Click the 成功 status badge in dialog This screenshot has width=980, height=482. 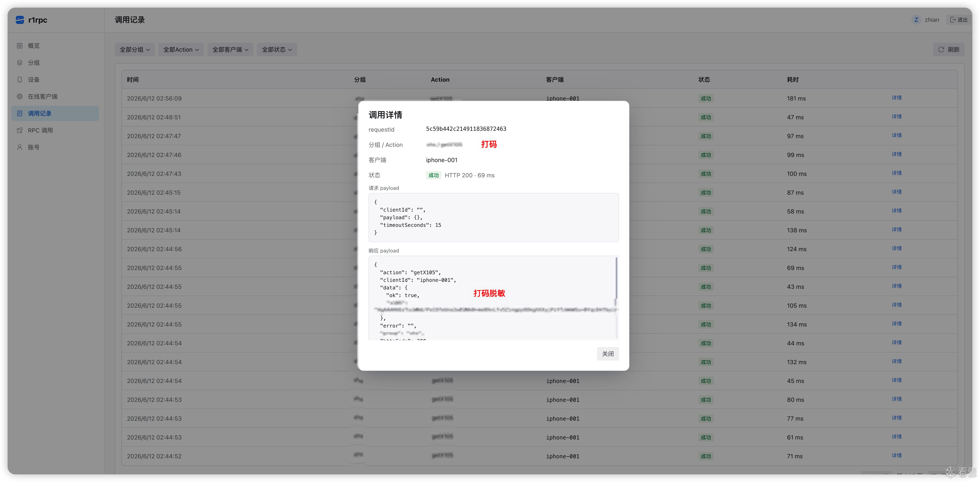click(x=433, y=175)
